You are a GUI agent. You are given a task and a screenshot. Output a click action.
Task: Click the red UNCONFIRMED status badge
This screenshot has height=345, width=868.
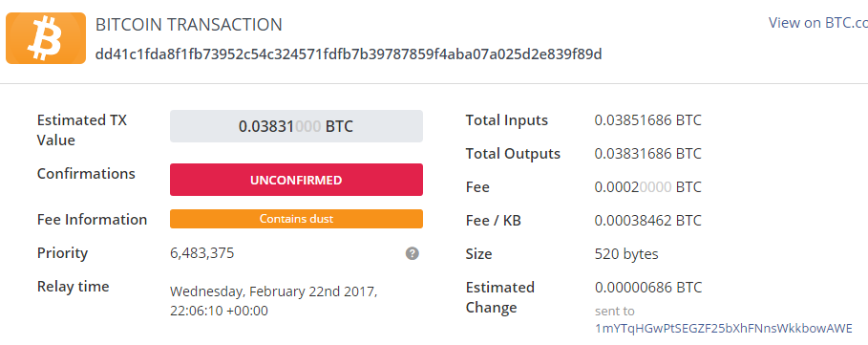(296, 180)
